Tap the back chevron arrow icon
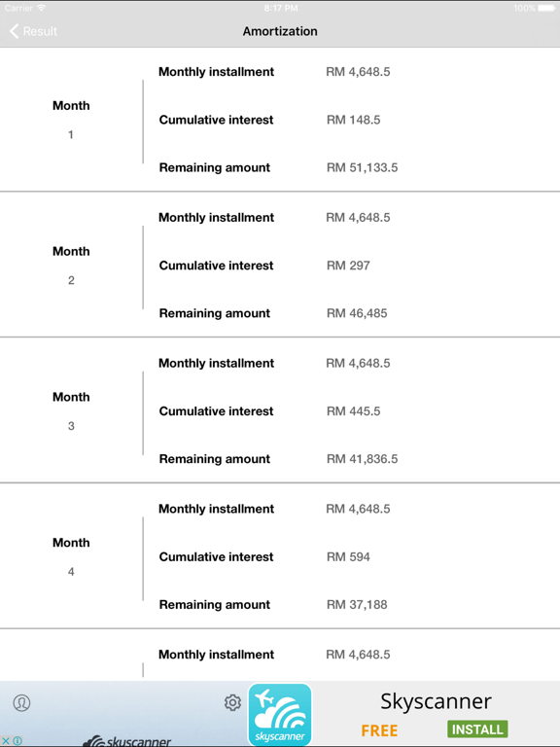This screenshot has height=747, width=560. pyautogui.click(x=14, y=31)
